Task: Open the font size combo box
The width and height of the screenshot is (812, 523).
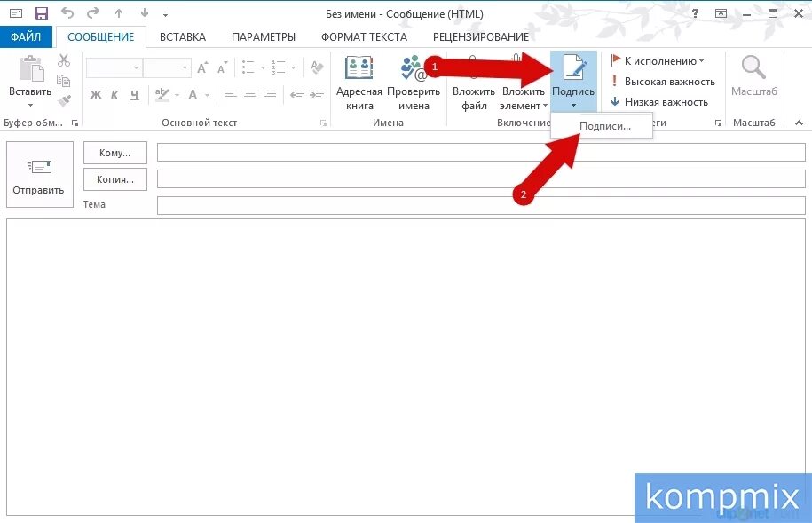Action: [x=167, y=67]
